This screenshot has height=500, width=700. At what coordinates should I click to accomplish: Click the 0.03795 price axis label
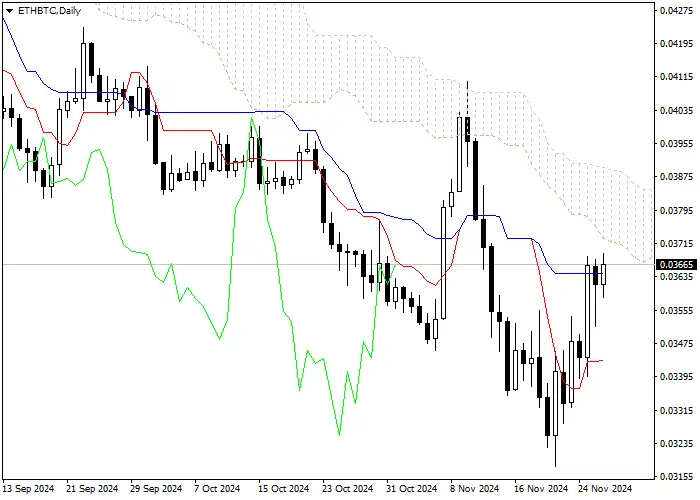677,210
